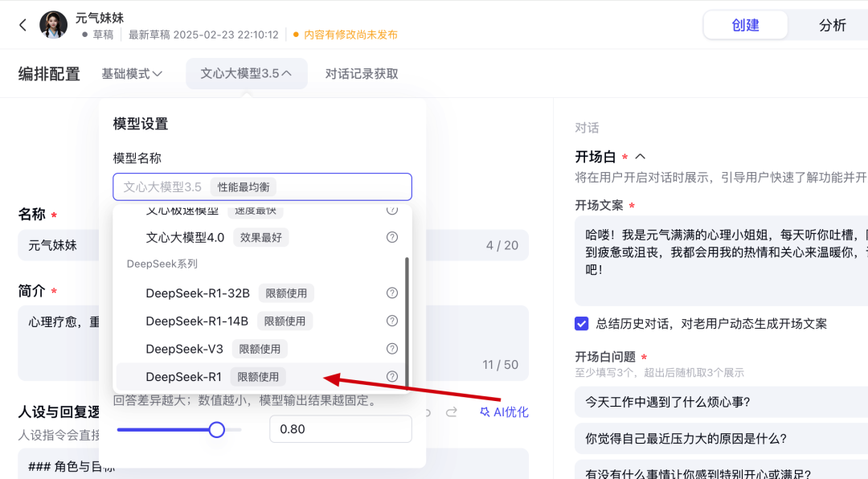This screenshot has height=479, width=868.
Task: Open the 基础模式 dropdown
Action: coord(132,74)
